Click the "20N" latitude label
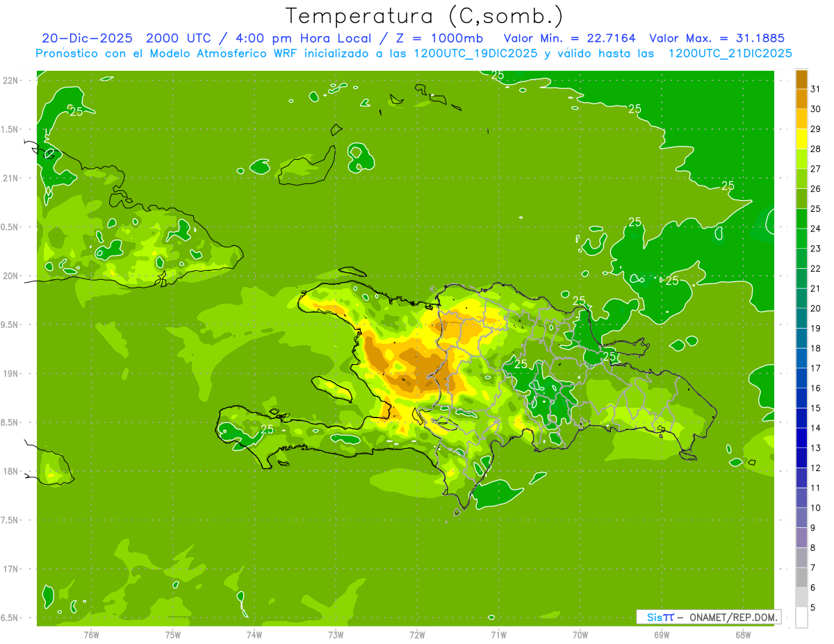Image resolution: width=834 pixels, height=644 pixels. coord(10,276)
